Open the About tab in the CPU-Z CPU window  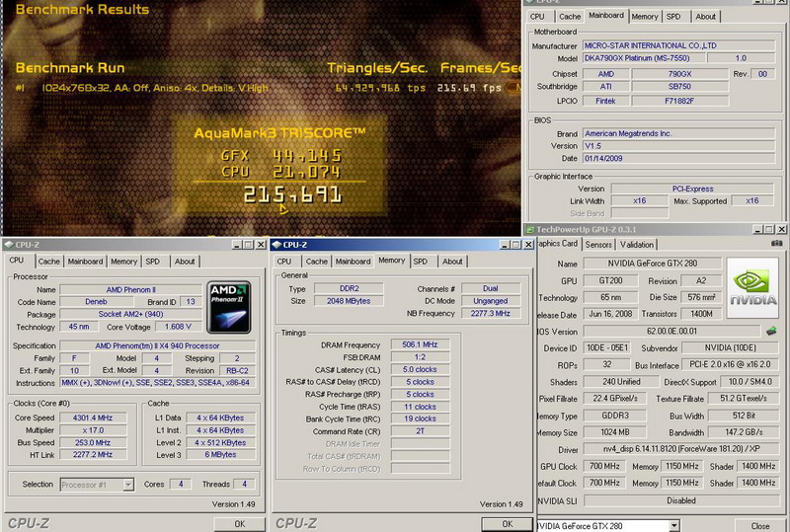tap(185, 262)
